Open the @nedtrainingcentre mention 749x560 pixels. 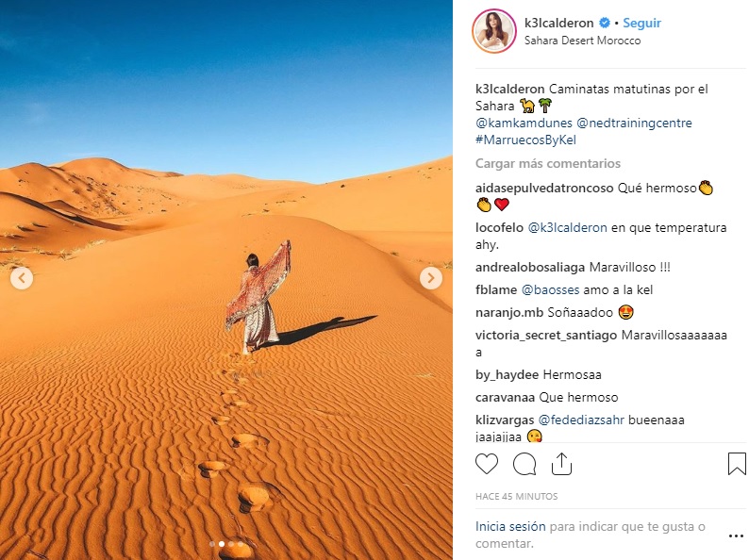634,123
